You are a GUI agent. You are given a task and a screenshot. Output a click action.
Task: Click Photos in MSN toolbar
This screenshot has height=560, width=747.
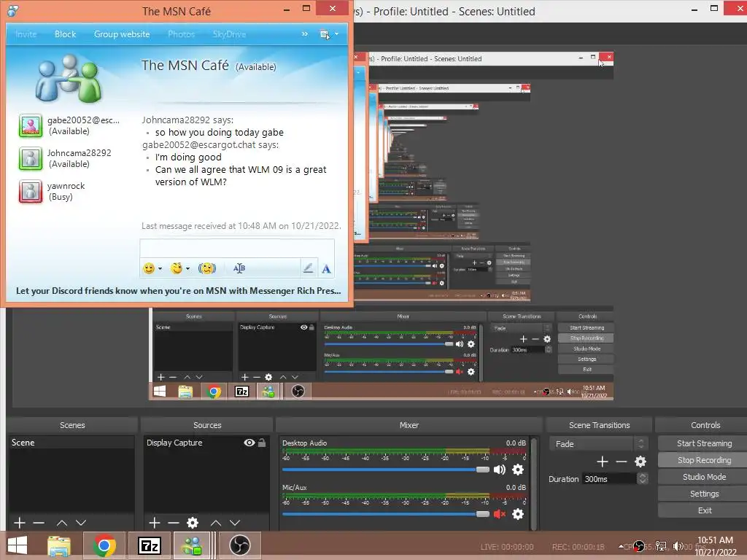coord(182,34)
